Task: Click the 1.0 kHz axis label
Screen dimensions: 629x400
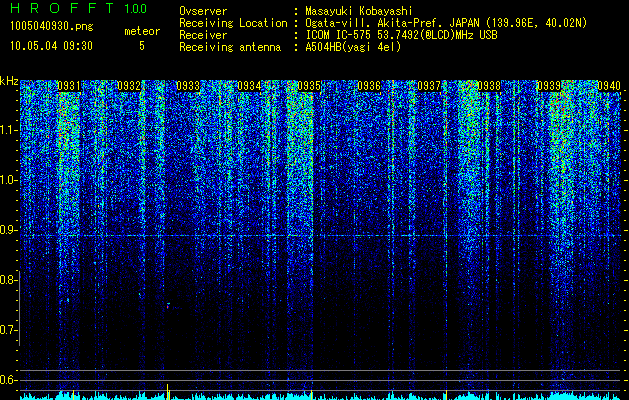Action: (8, 180)
